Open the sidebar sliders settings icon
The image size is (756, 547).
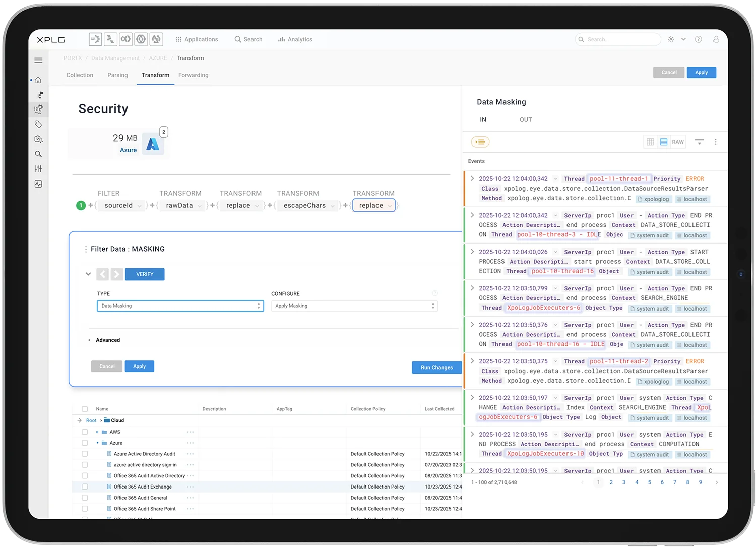[x=38, y=169]
